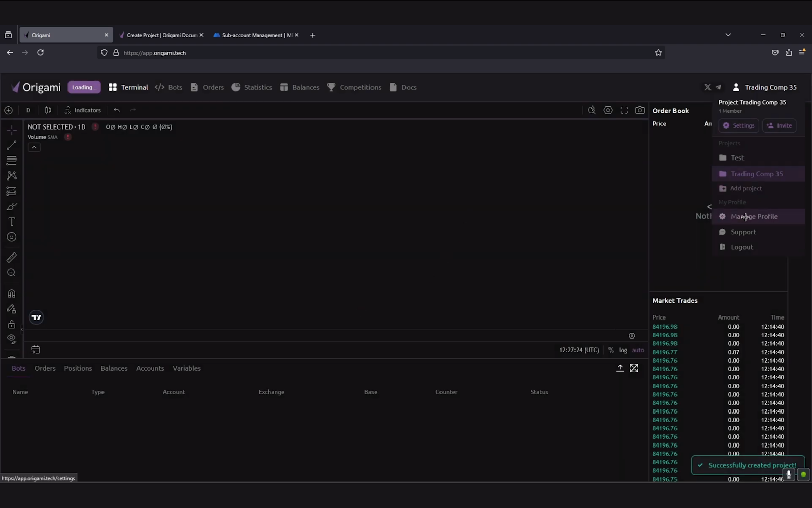The height and width of the screenshot is (508, 812).
Task: Select the ruler measure tool
Action: (x=11, y=258)
